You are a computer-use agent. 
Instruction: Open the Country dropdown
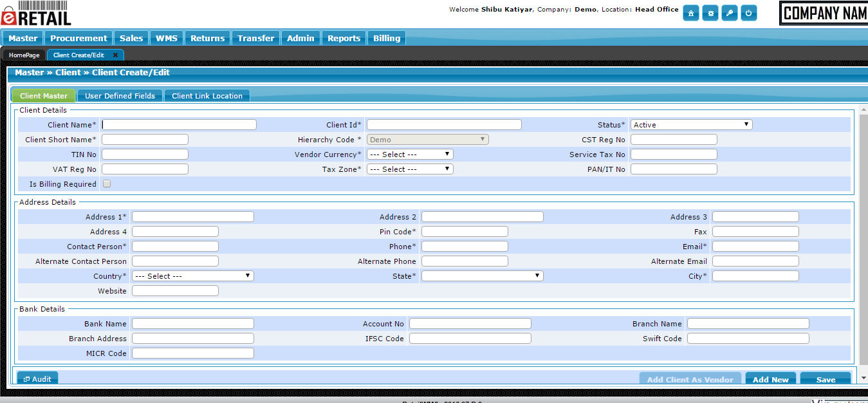point(193,276)
